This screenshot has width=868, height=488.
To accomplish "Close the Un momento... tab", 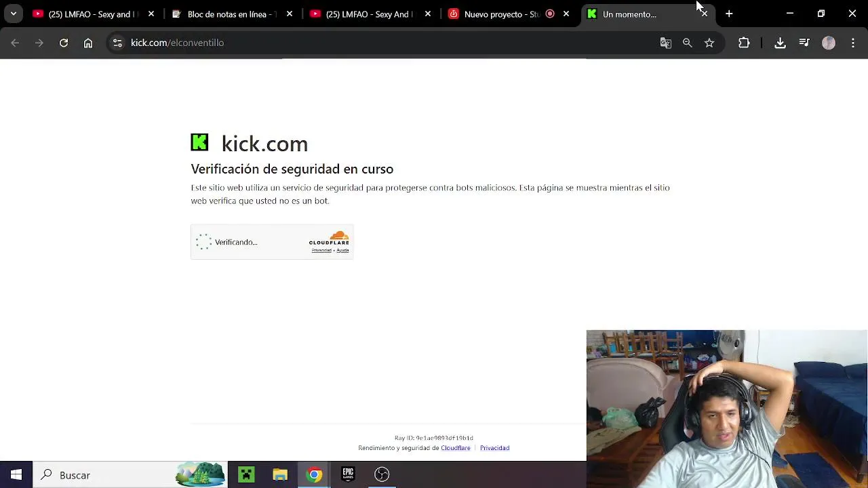I will coord(704,14).
